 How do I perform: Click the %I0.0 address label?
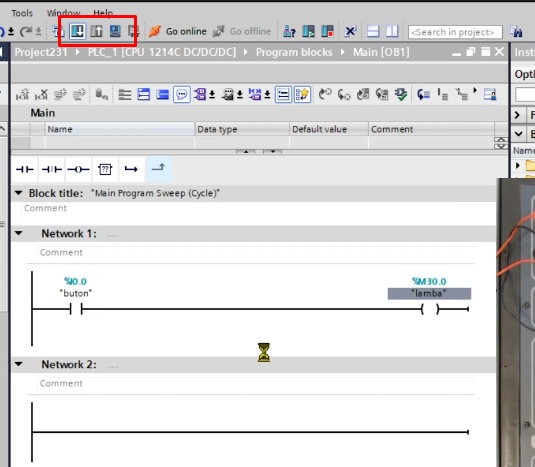click(x=75, y=281)
